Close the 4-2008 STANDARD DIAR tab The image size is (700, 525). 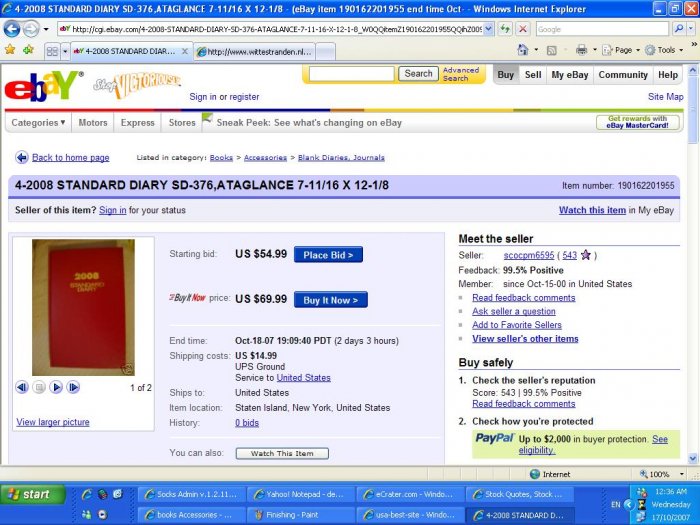point(184,51)
